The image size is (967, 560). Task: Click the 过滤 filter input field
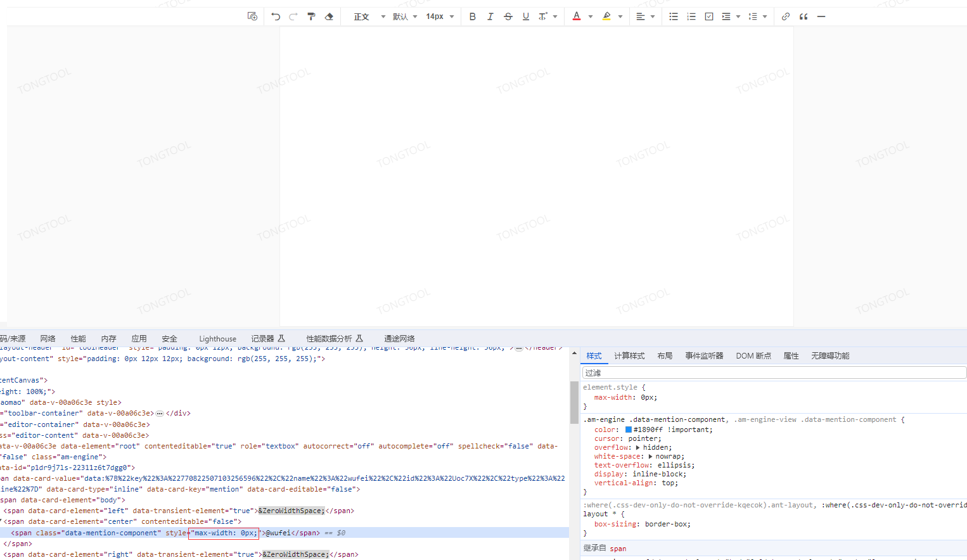tap(697, 372)
